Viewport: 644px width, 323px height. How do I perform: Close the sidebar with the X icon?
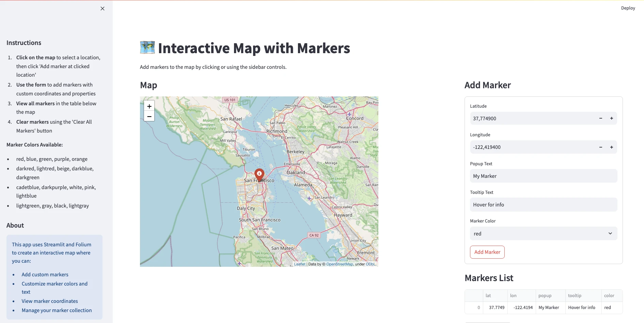(x=103, y=9)
